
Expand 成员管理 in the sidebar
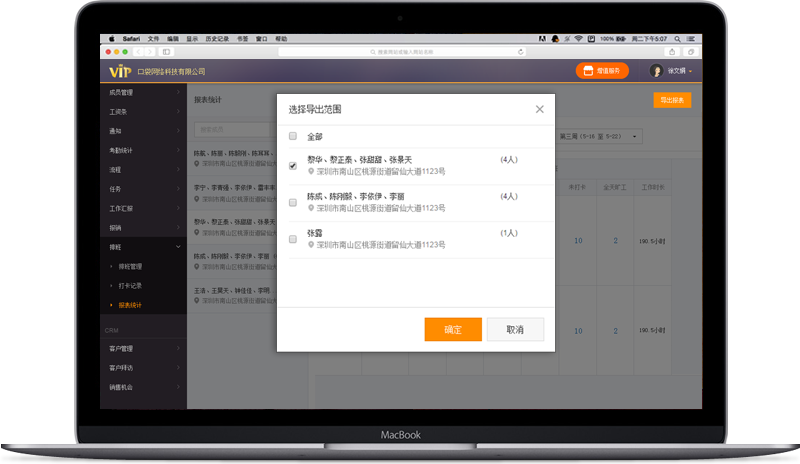click(x=143, y=93)
